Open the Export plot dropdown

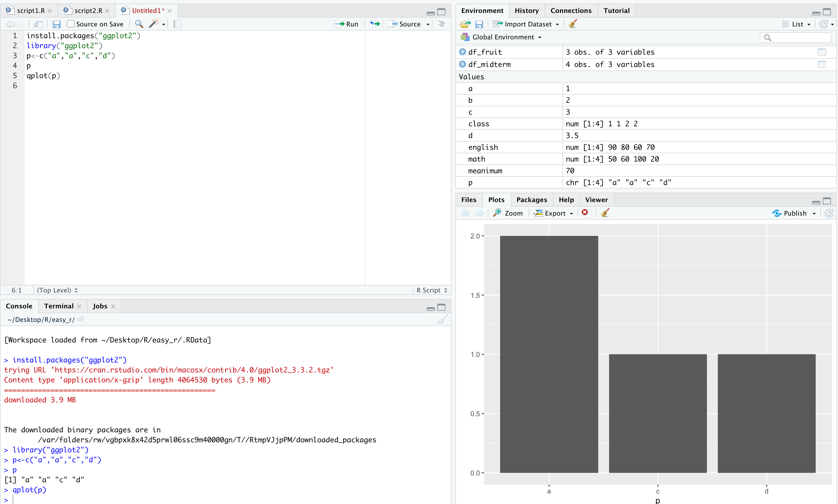tap(554, 213)
